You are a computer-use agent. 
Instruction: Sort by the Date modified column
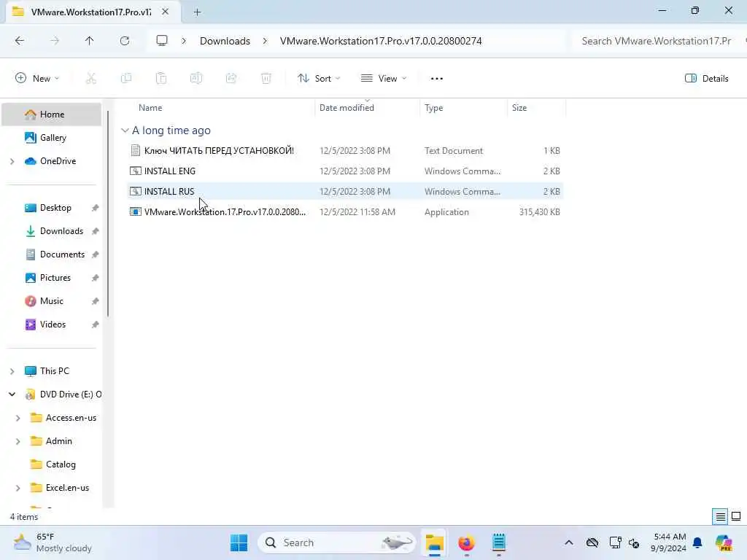(347, 108)
